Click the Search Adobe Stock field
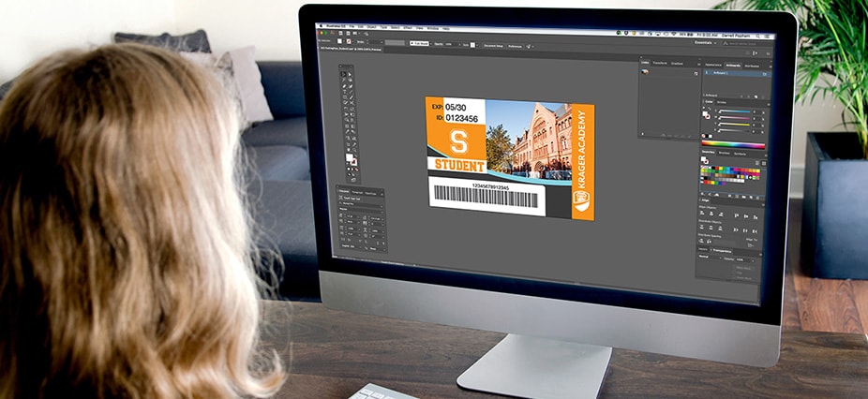Image resolution: width=868 pixels, height=399 pixels. [x=745, y=44]
